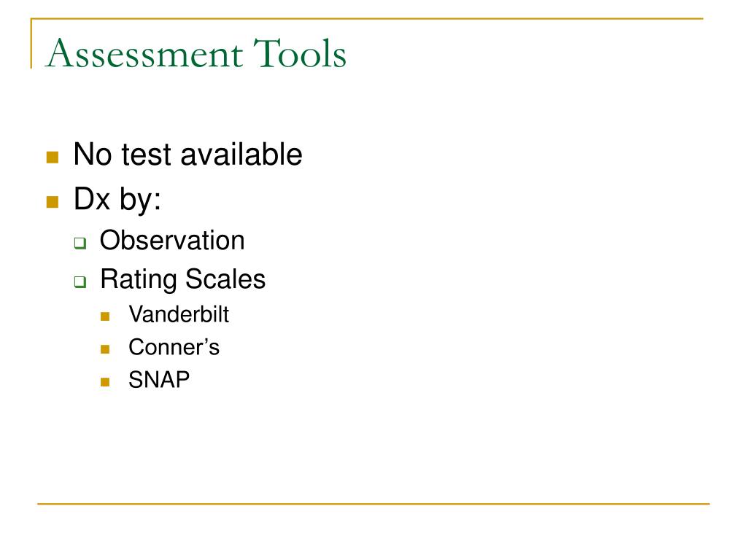Click the Conner's list entry
Image resolution: width=747 pixels, height=560 pixels.
[x=174, y=347]
